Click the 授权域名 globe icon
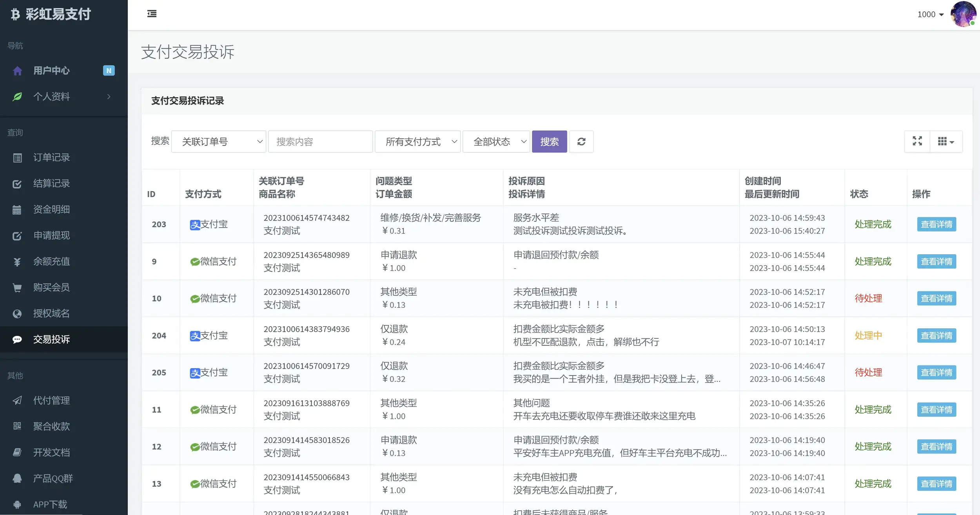Viewport: 980px width, 515px height. click(x=17, y=313)
